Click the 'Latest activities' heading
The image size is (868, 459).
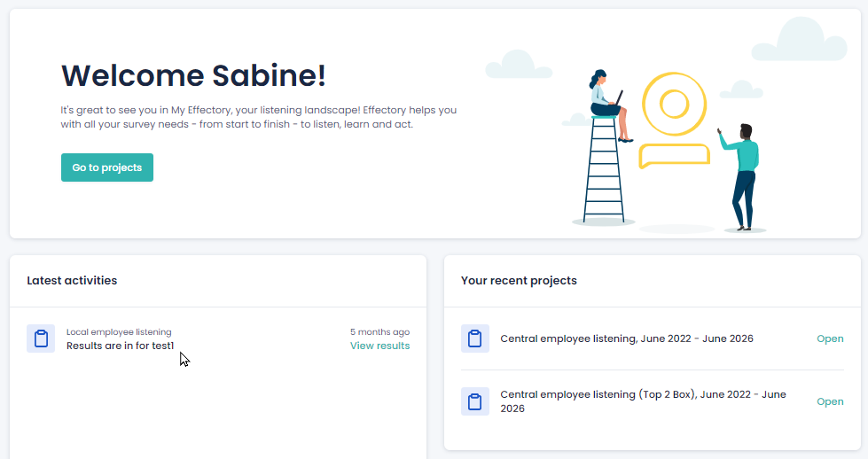(x=72, y=280)
